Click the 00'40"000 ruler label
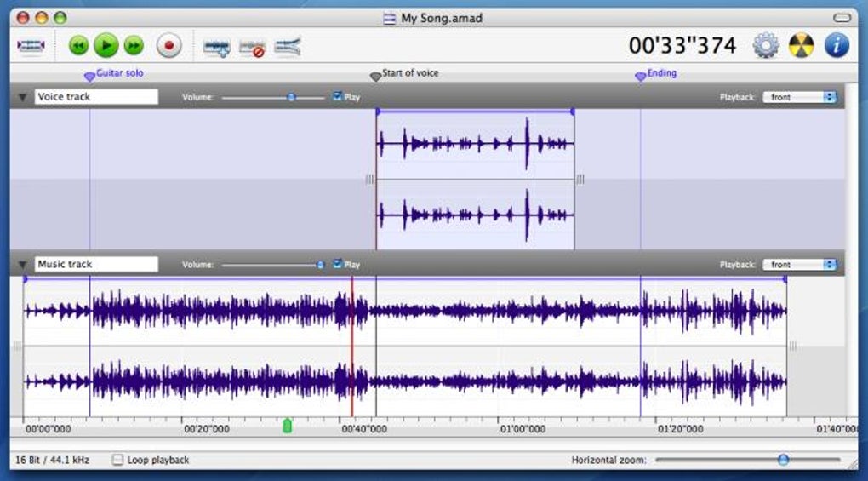Viewport: 868px width, 481px height. pyautogui.click(x=363, y=429)
